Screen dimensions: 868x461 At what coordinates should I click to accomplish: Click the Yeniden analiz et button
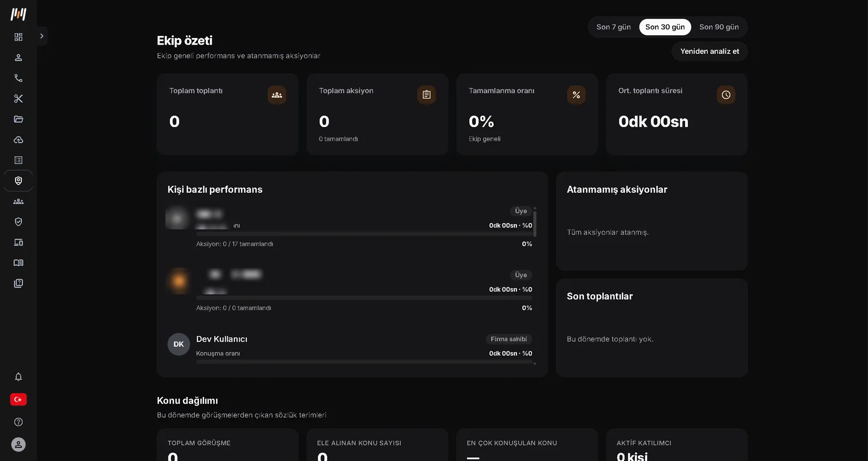(x=710, y=52)
